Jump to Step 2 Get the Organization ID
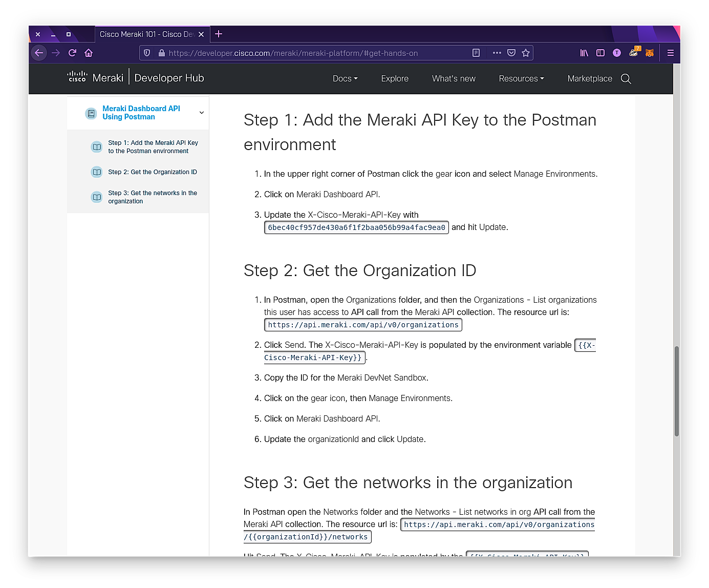The width and height of the screenshot is (709, 588). [153, 172]
